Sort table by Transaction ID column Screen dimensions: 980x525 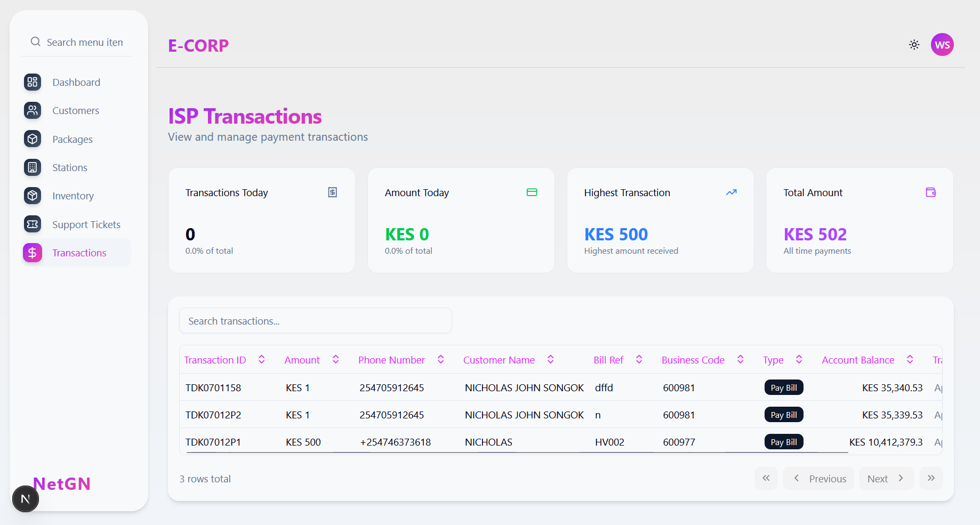[261, 360]
